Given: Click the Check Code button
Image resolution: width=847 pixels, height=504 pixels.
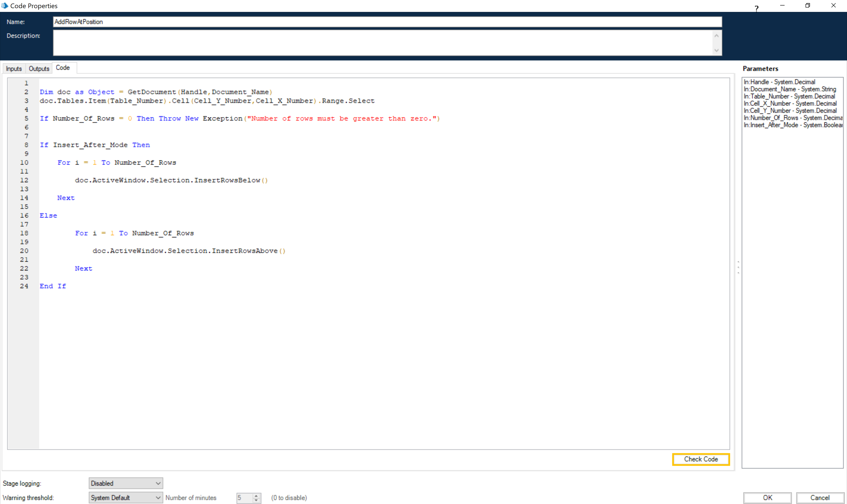Looking at the screenshot, I should click(701, 459).
